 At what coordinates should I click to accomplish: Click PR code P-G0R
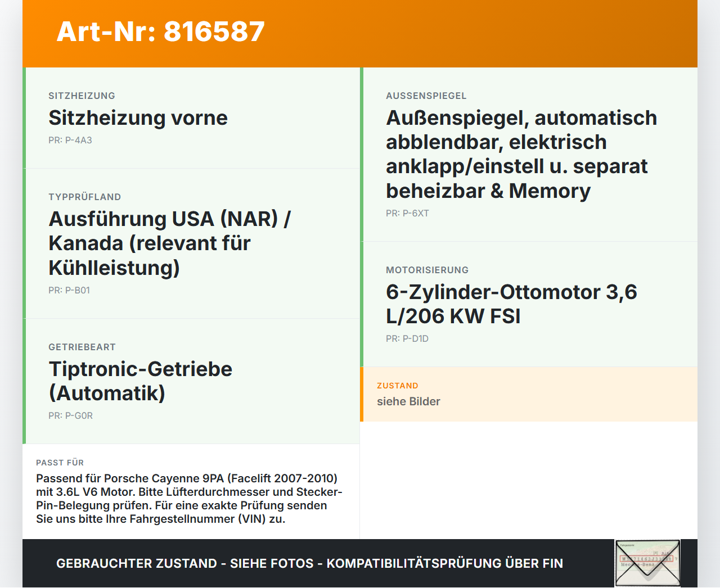pyautogui.click(x=70, y=415)
